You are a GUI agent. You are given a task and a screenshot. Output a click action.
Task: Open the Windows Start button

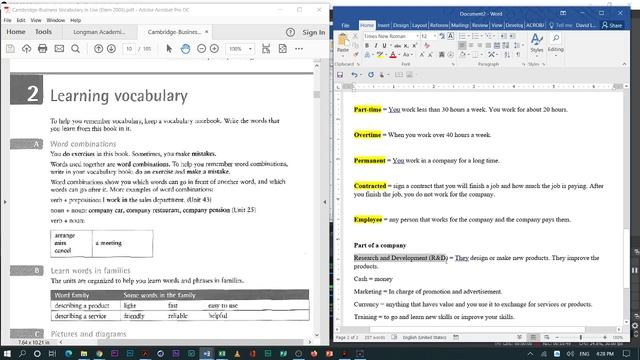click(7, 353)
